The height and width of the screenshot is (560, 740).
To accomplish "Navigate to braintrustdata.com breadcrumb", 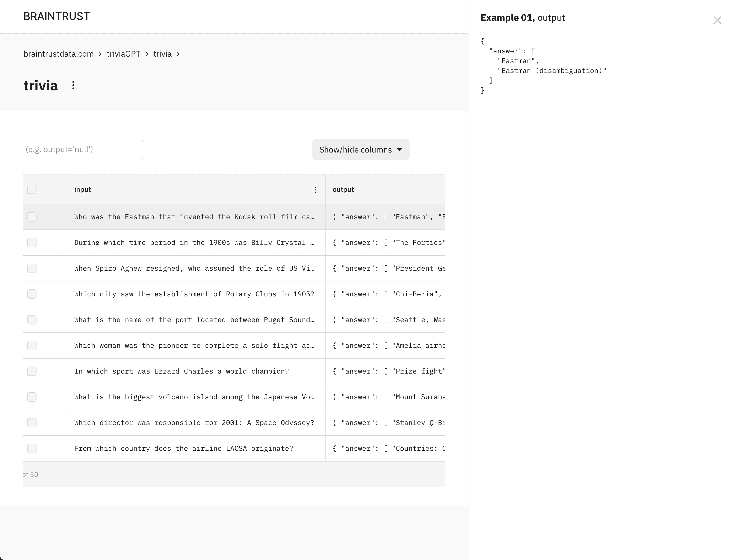I will click(x=58, y=54).
